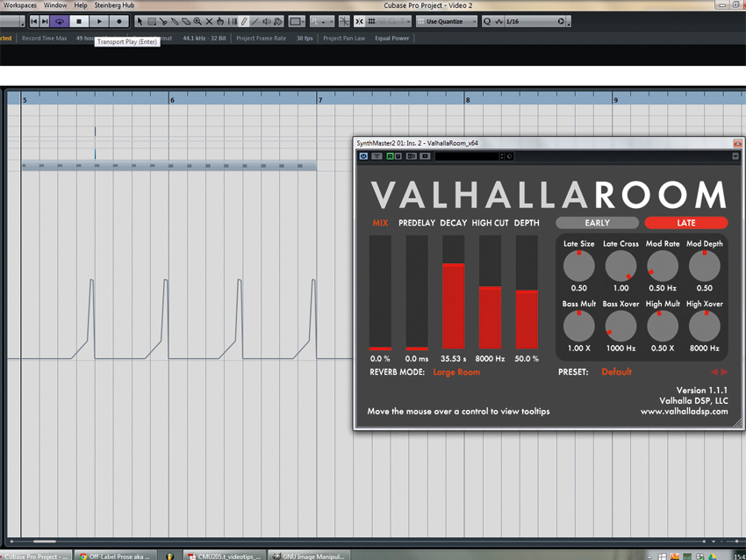Open the Window menu
This screenshot has width=746, height=560.
[x=55, y=5]
